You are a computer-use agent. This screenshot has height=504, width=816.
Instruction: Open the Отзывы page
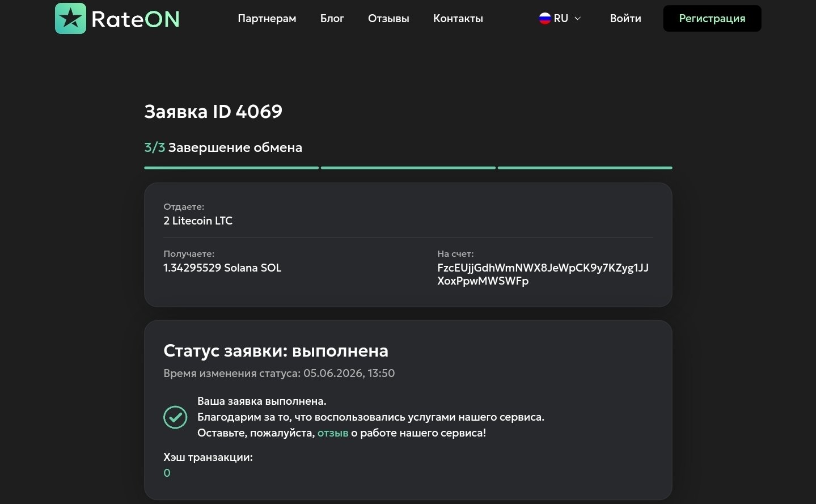(x=388, y=18)
